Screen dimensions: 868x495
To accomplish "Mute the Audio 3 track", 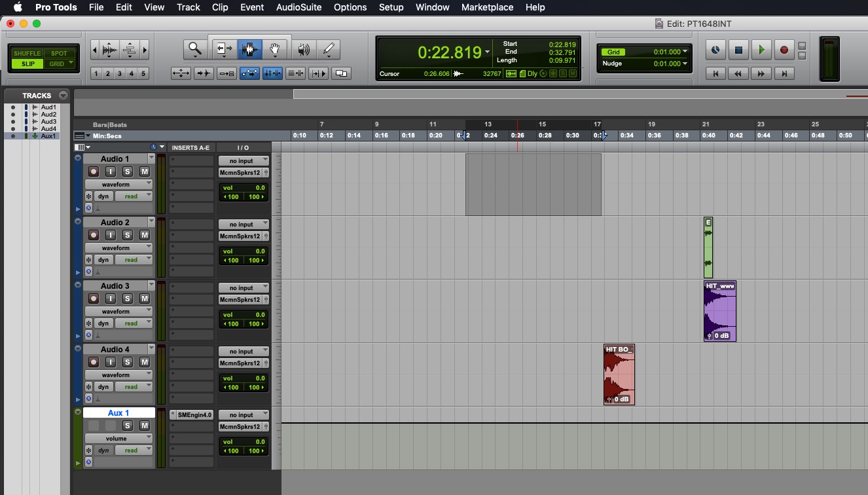I will [145, 299].
